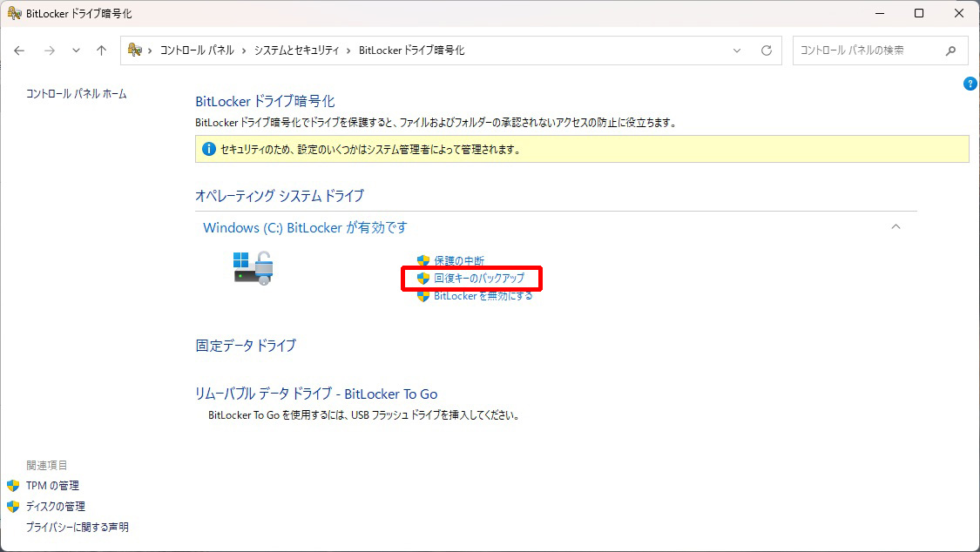The image size is (980, 552).
Task: Go back with the left arrow button
Action: click(x=19, y=50)
